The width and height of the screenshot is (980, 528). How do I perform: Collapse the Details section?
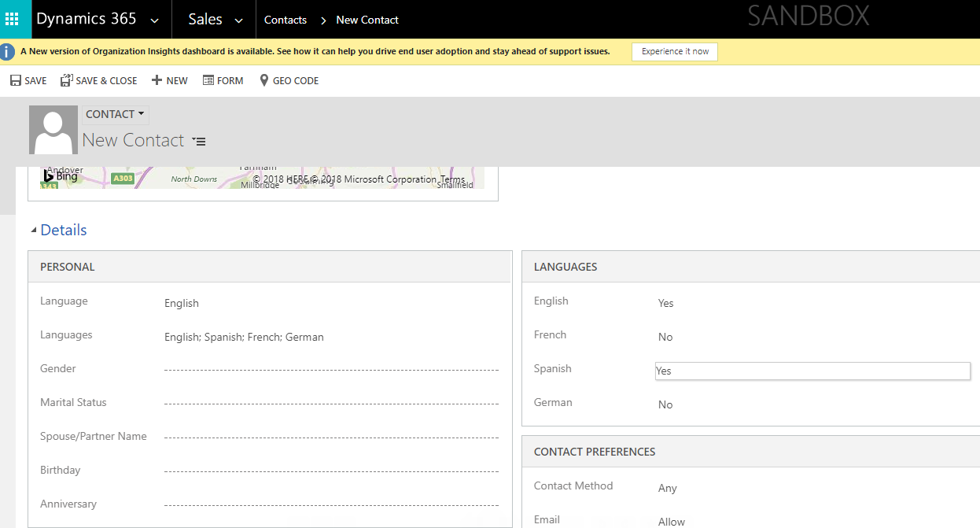34,230
